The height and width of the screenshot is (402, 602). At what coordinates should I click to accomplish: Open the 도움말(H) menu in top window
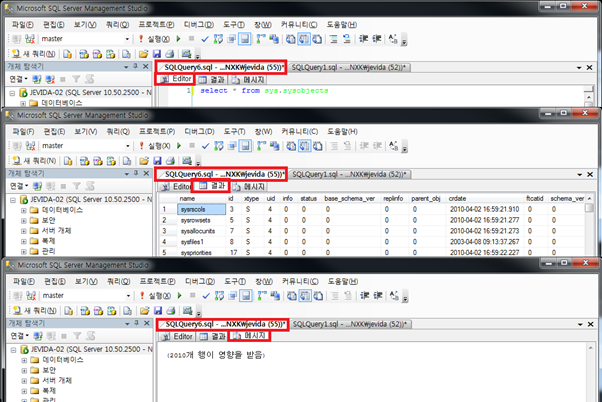(342, 25)
